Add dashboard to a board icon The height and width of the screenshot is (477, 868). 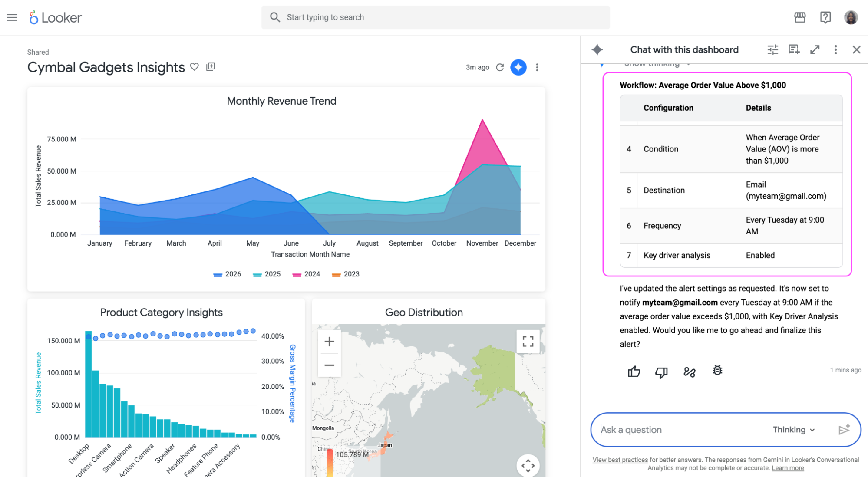click(211, 67)
